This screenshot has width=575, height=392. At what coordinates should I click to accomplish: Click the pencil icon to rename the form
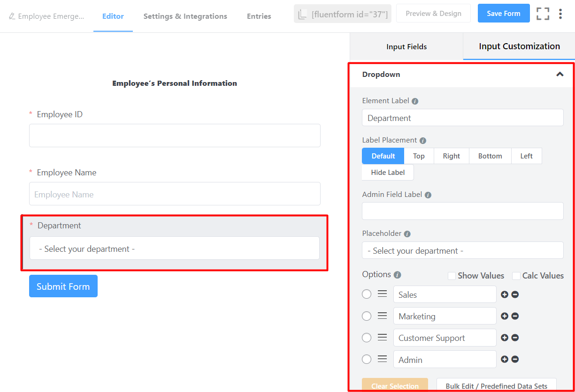click(x=11, y=16)
